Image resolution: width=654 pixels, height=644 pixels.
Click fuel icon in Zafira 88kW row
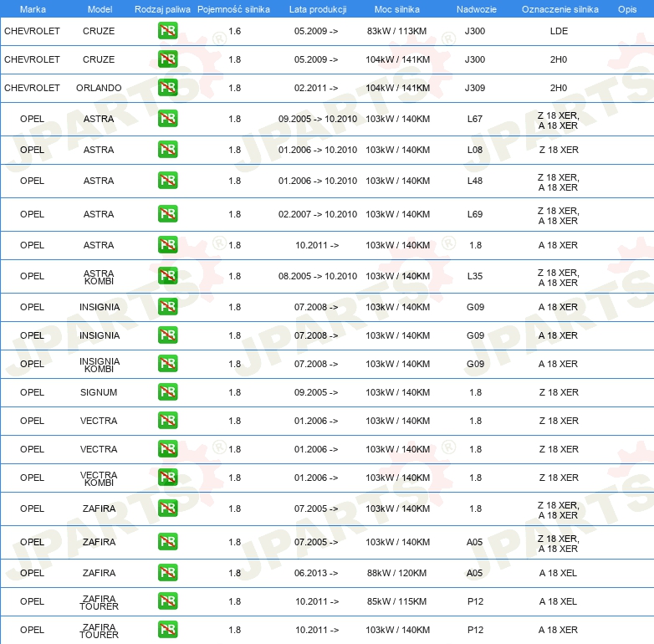pos(167,573)
